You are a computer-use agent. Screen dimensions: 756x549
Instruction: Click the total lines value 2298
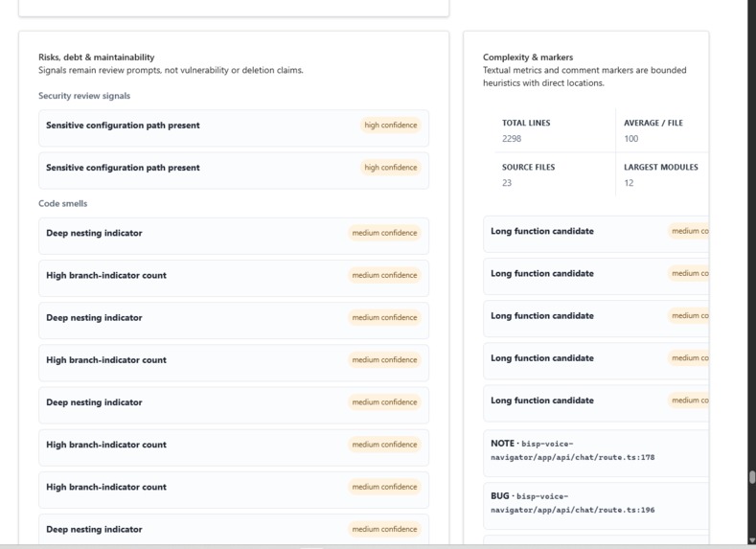point(512,139)
